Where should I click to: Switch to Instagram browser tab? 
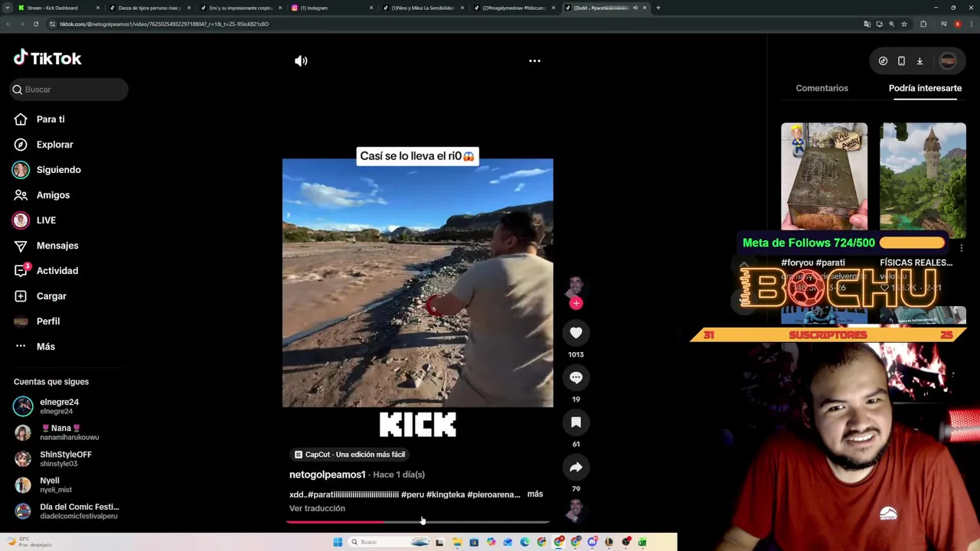332,8
